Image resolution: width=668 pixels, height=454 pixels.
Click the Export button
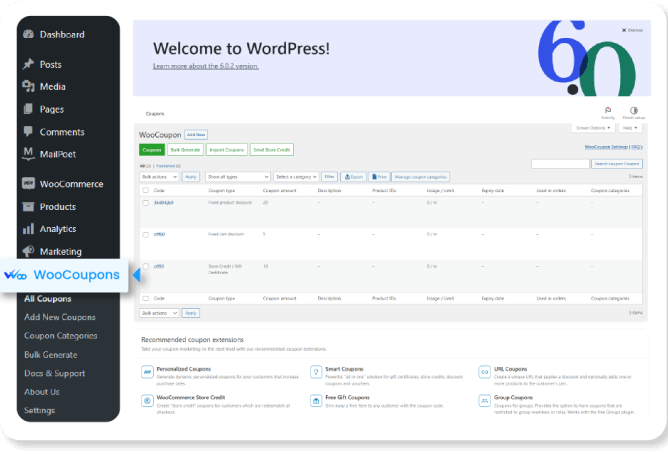(354, 177)
